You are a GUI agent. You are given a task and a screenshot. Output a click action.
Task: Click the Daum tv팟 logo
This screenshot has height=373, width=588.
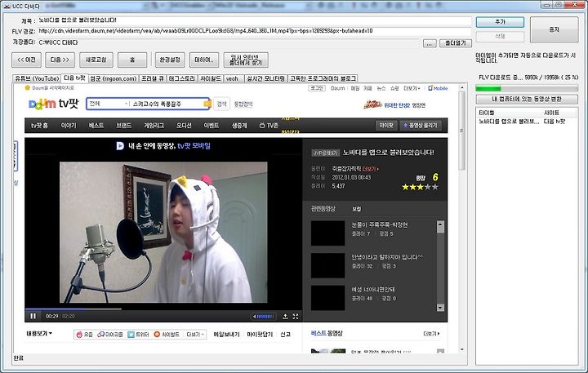coord(53,104)
